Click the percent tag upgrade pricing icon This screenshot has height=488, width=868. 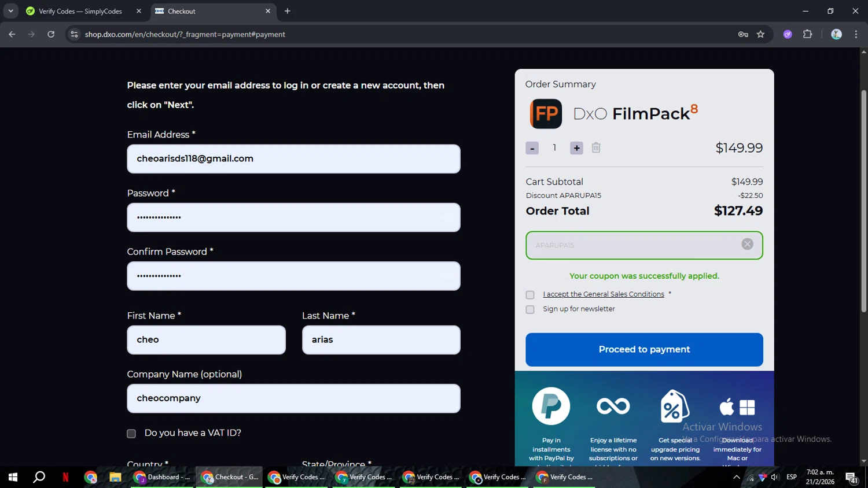coord(674,406)
